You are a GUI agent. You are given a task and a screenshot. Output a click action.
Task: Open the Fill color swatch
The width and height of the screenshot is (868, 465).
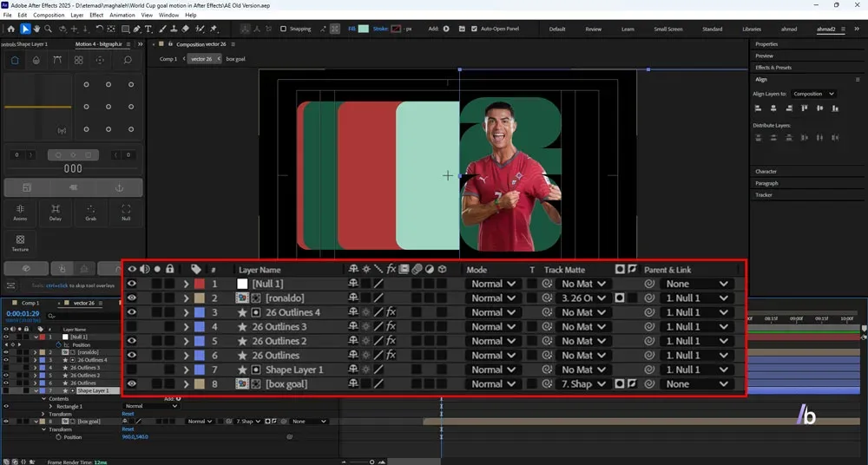tap(363, 29)
